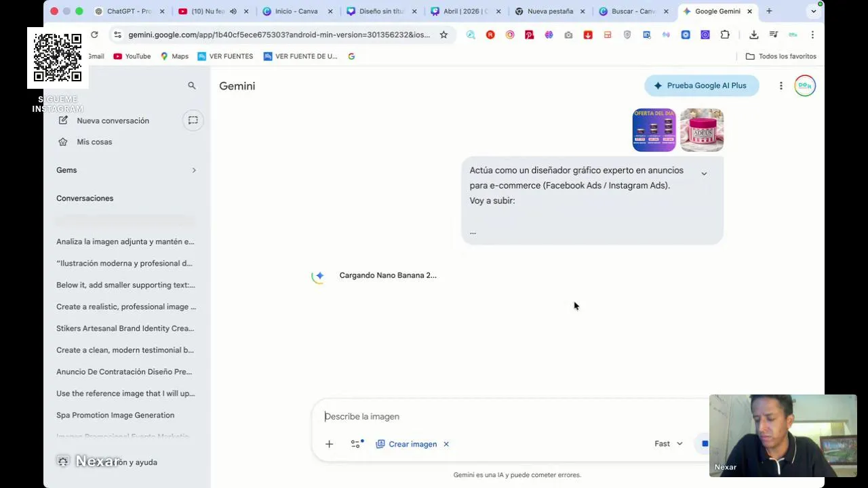This screenshot has height=488, width=868.
Task: Open the pink ADEUS jar image thumbnail
Action: pyautogui.click(x=702, y=129)
